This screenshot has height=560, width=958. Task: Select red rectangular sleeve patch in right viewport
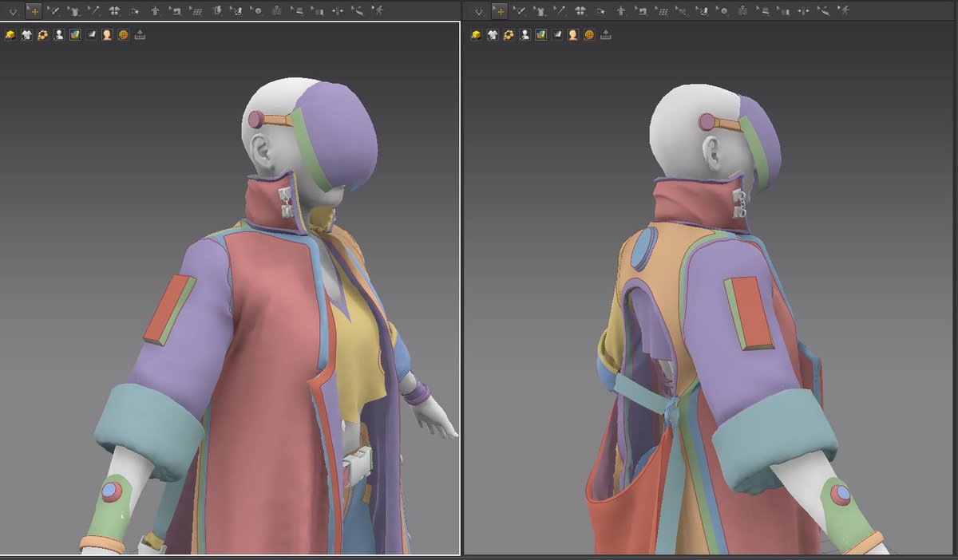(749, 313)
